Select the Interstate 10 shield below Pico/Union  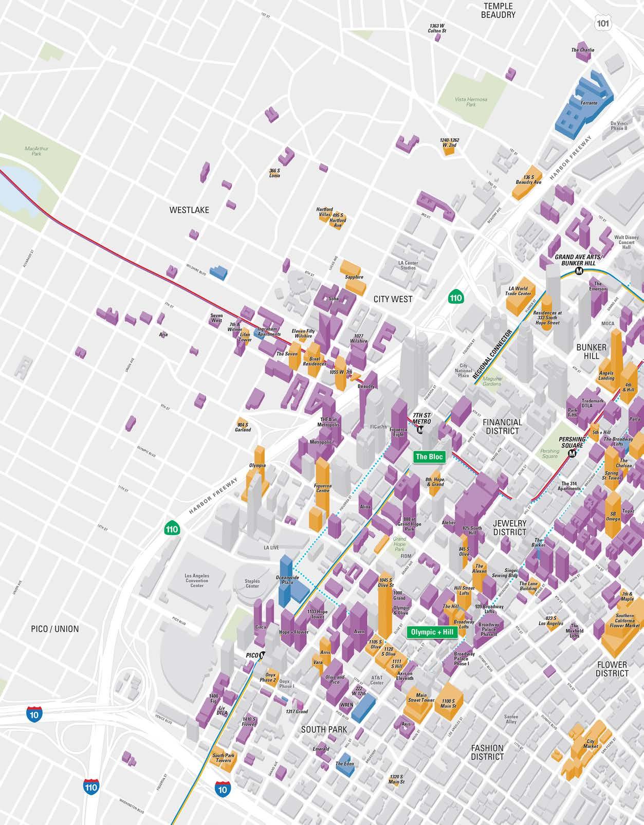pyautogui.click(x=34, y=713)
